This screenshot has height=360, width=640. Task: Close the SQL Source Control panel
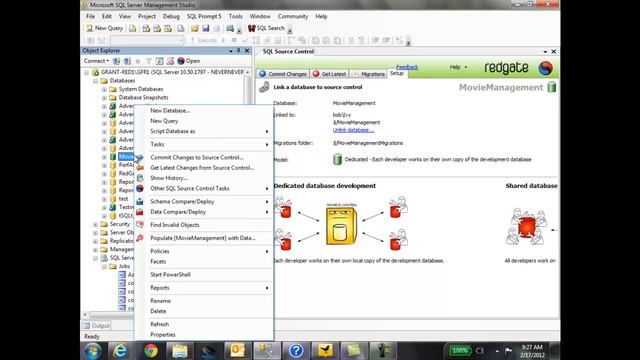[553, 51]
